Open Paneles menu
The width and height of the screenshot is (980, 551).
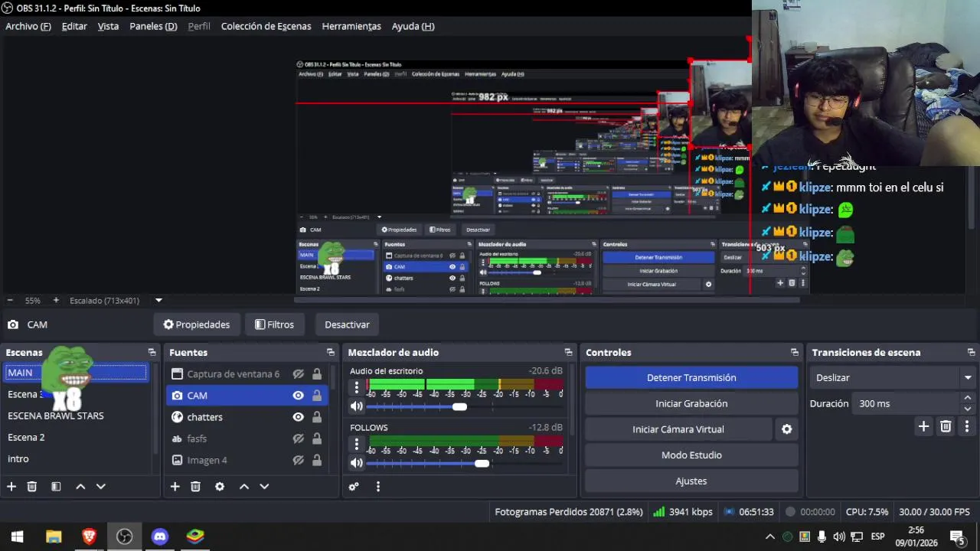point(153,26)
